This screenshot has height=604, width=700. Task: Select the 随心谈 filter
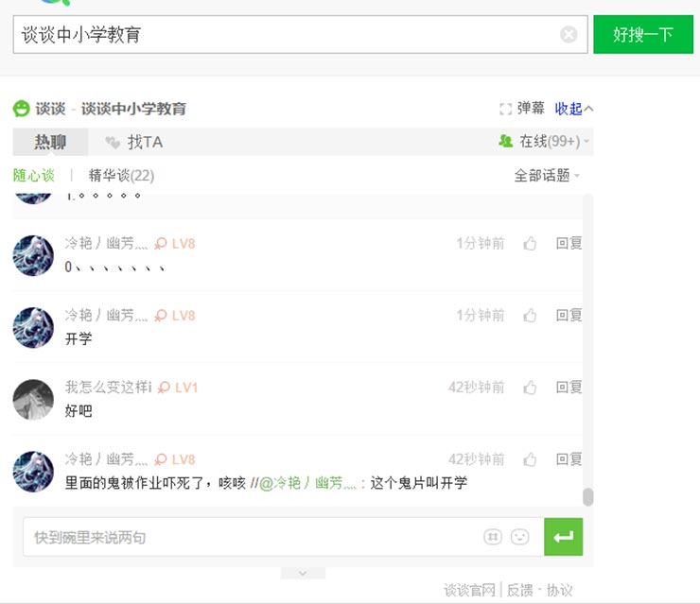(34, 175)
